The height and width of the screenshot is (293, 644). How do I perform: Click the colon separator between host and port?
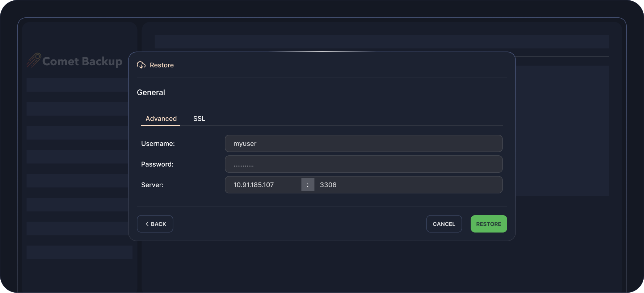(x=308, y=185)
